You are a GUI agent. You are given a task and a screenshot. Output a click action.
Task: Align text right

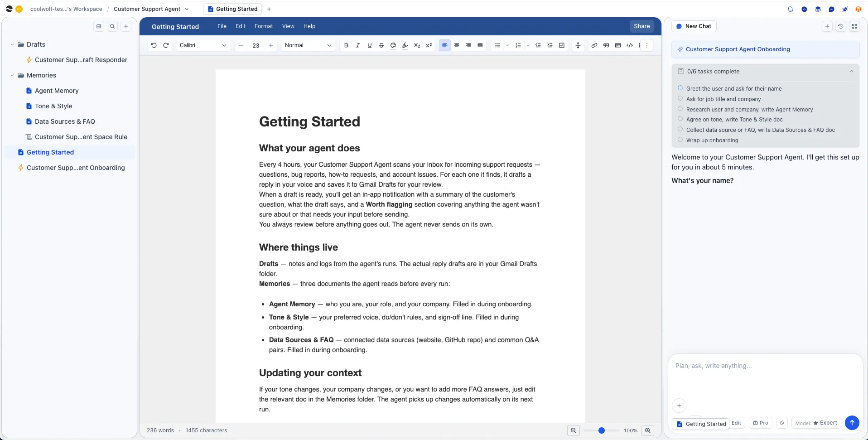468,45
